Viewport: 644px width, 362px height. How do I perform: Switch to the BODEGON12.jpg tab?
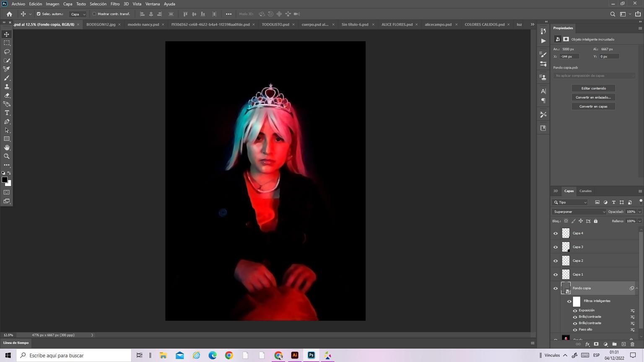(x=101, y=24)
